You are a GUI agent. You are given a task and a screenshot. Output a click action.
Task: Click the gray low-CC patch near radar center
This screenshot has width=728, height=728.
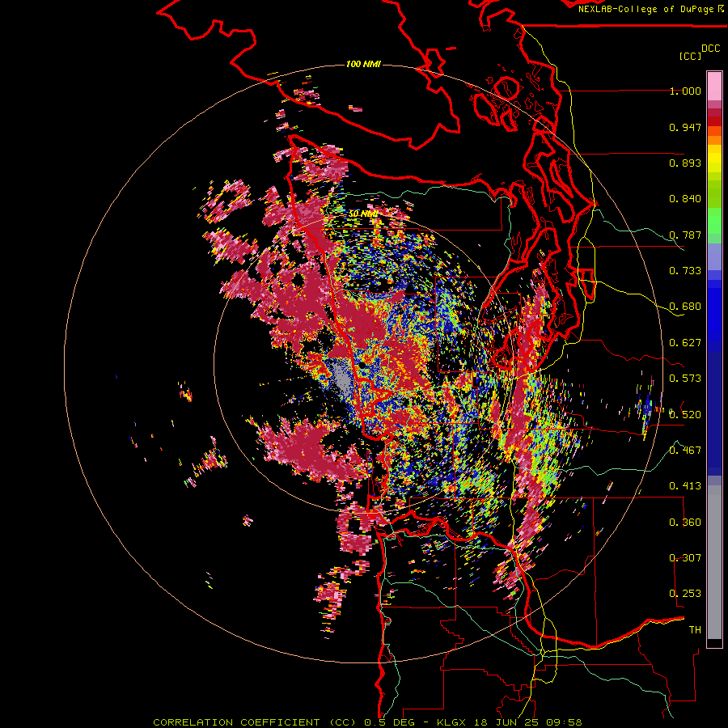point(341,382)
